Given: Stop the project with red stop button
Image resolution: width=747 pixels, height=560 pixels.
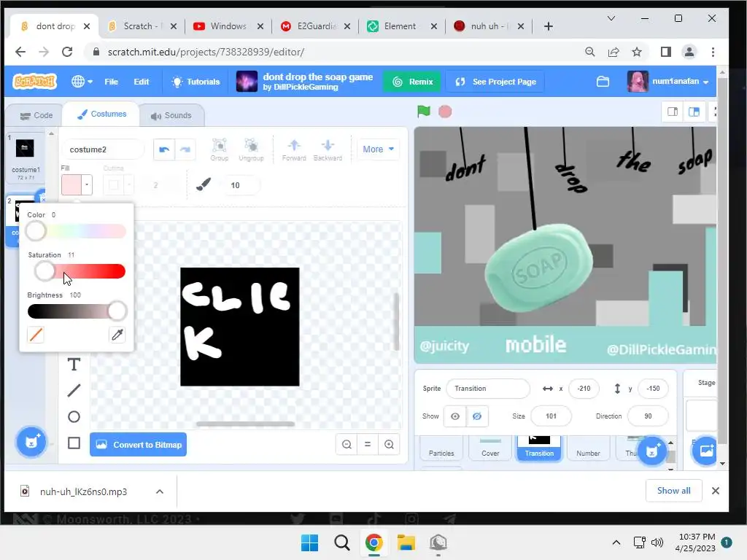Looking at the screenshot, I should (445, 112).
